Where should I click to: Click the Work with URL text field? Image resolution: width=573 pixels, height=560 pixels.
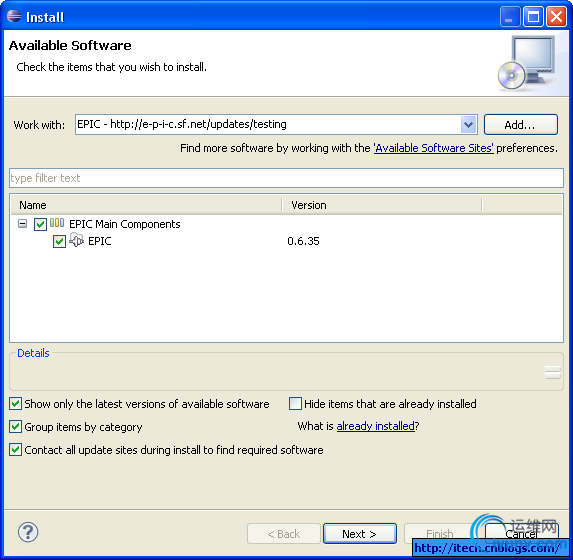268,125
